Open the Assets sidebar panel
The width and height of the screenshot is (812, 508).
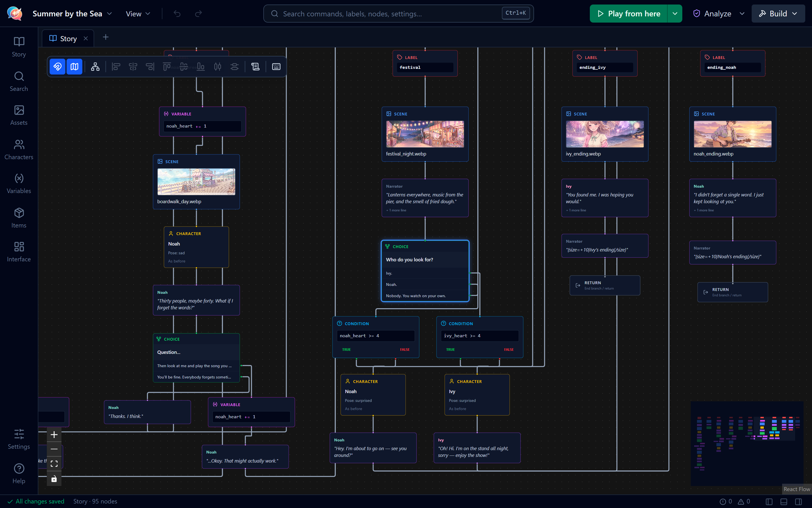(x=19, y=115)
